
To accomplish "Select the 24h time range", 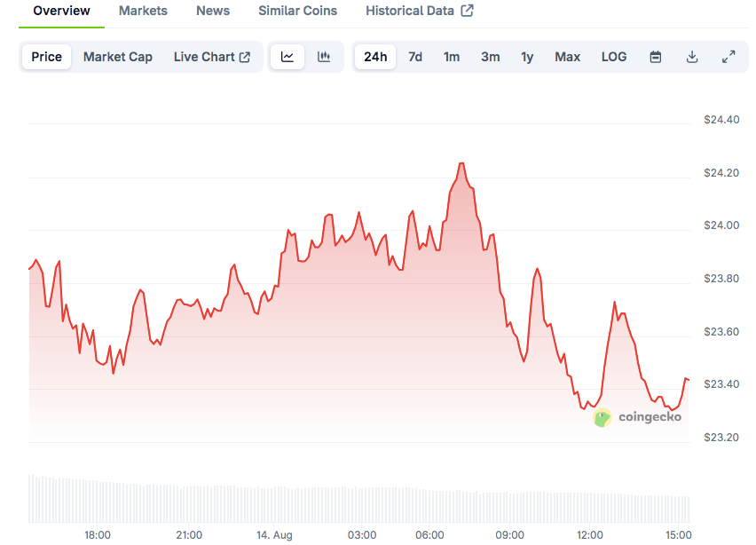I will (375, 57).
